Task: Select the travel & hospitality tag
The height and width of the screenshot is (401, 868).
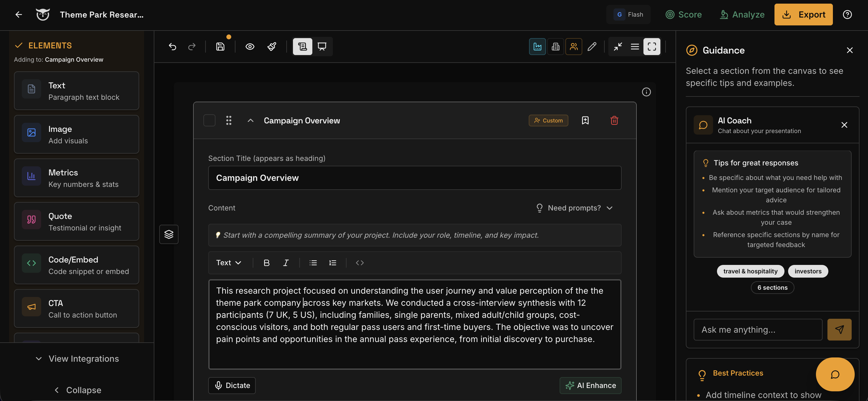Action: pos(750,271)
